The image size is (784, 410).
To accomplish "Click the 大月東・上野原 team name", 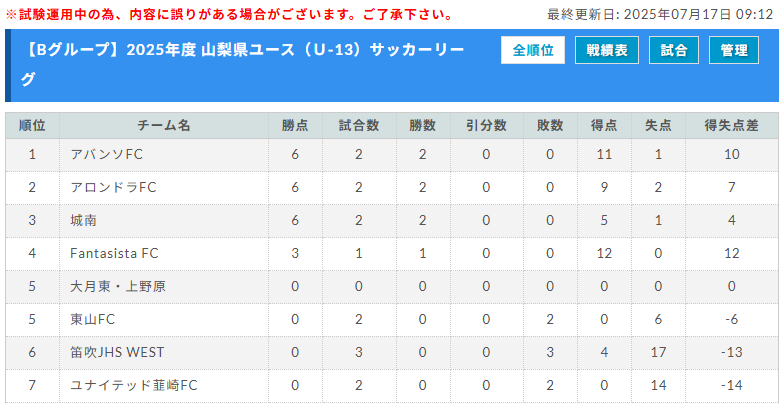I will (x=118, y=286).
